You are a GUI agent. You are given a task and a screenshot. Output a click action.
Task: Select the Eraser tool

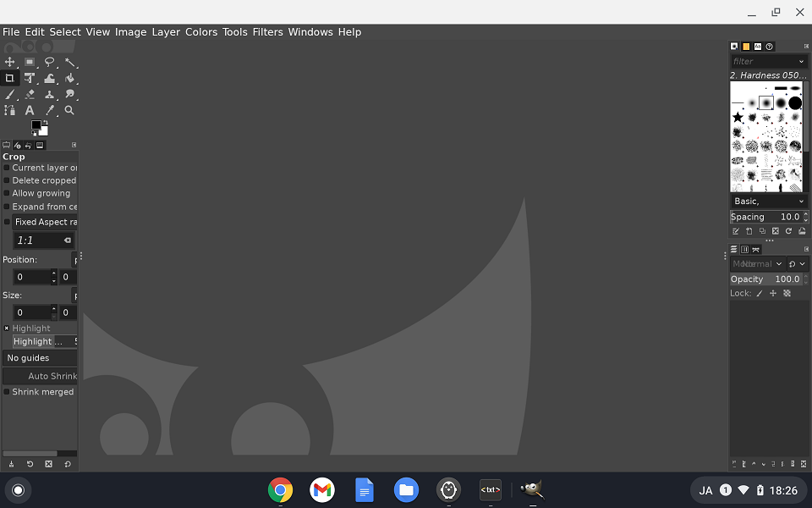pos(30,95)
